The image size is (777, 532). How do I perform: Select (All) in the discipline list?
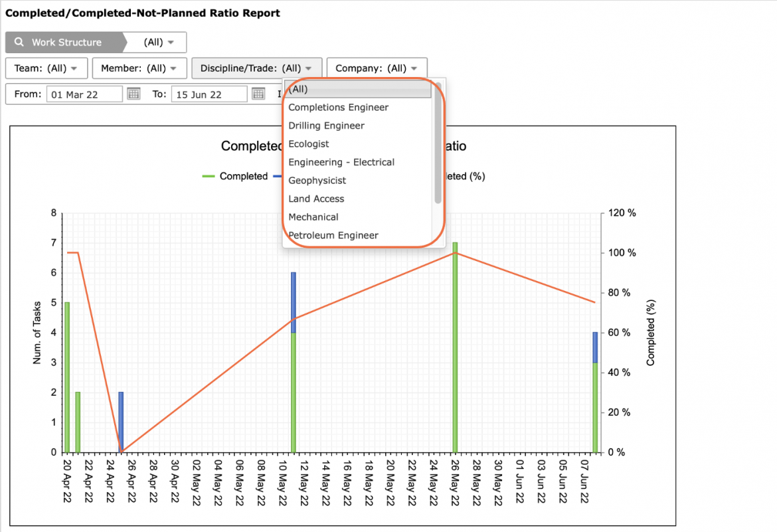[357, 89]
